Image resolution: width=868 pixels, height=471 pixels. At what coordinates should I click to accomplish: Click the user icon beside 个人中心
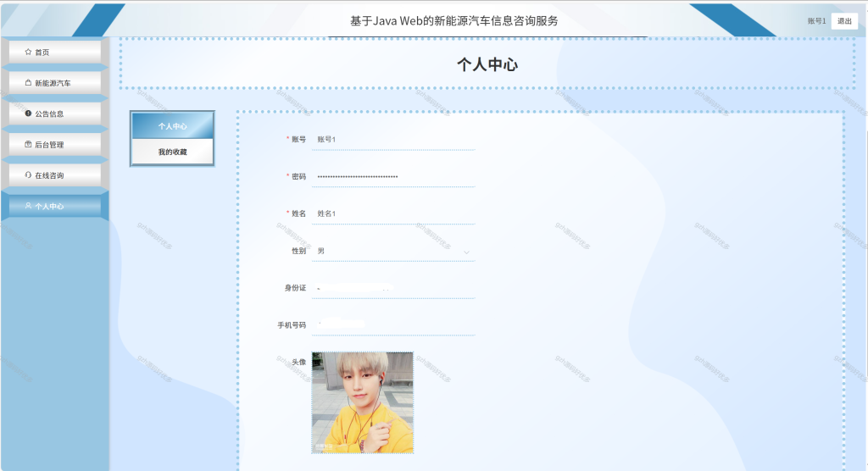pos(28,206)
